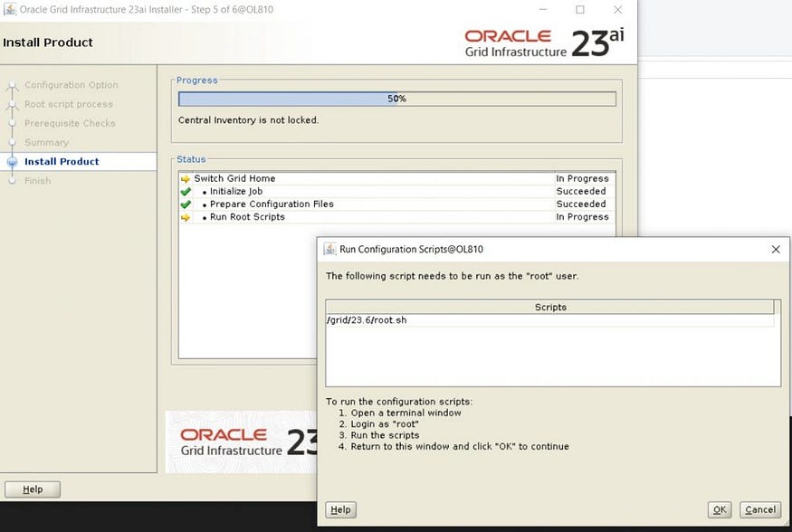Click yellow arrow icon beside Switch Grid Home
This screenshot has height=532, width=792.
click(186, 178)
